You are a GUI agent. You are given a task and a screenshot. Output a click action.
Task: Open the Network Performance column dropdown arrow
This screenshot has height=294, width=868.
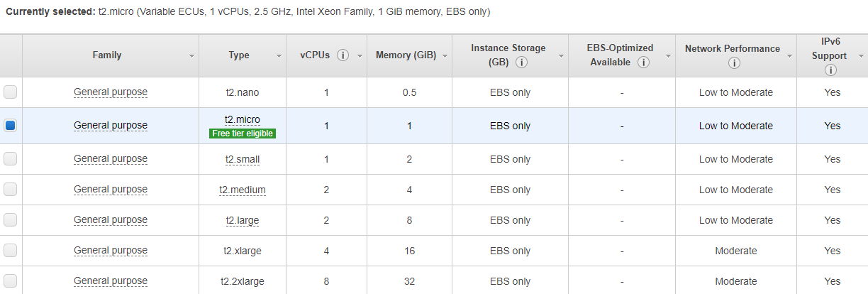pyautogui.click(x=789, y=56)
